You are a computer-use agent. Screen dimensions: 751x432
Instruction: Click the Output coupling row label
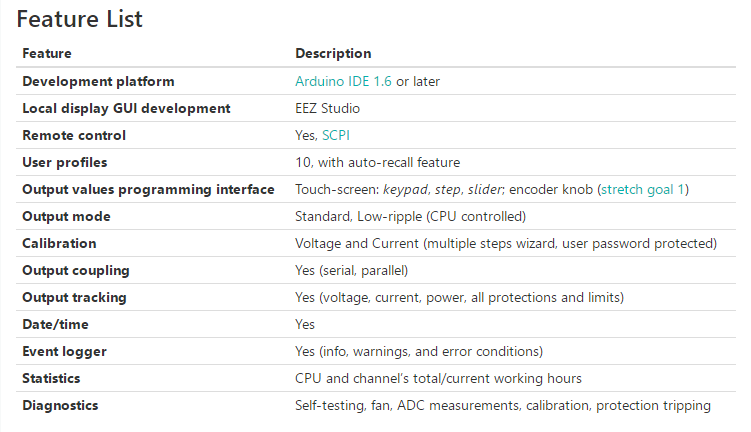point(76,271)
